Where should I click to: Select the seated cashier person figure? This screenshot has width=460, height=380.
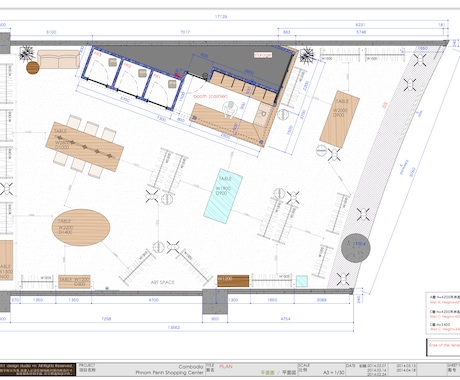click(x=229, y=110)
